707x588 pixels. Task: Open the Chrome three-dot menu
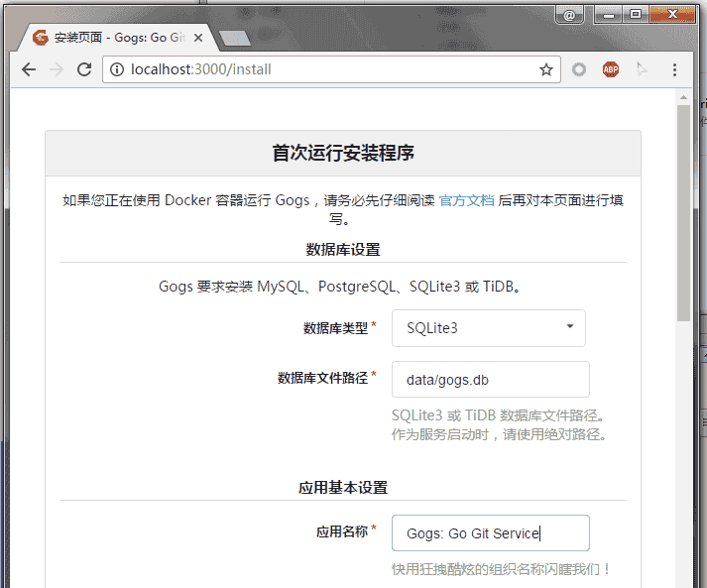(x=674, y=69)
